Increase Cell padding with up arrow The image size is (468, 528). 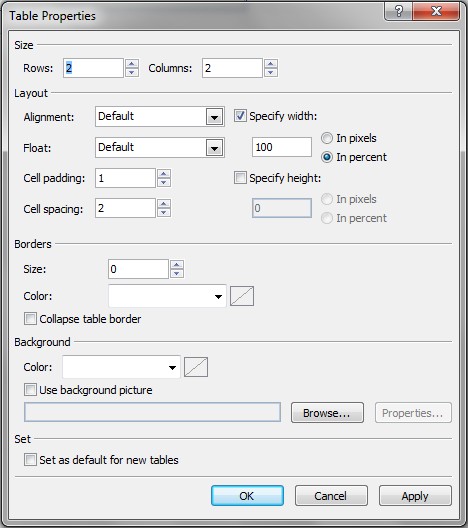tap(164, 174)
